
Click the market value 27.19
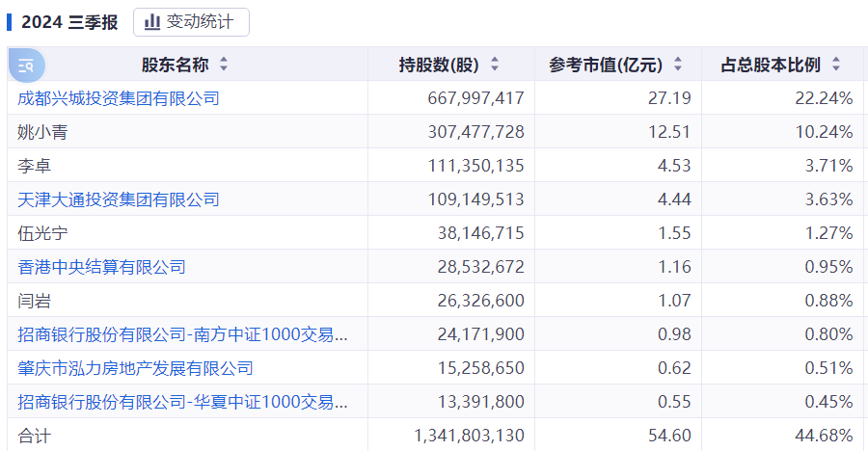(670, 98)
